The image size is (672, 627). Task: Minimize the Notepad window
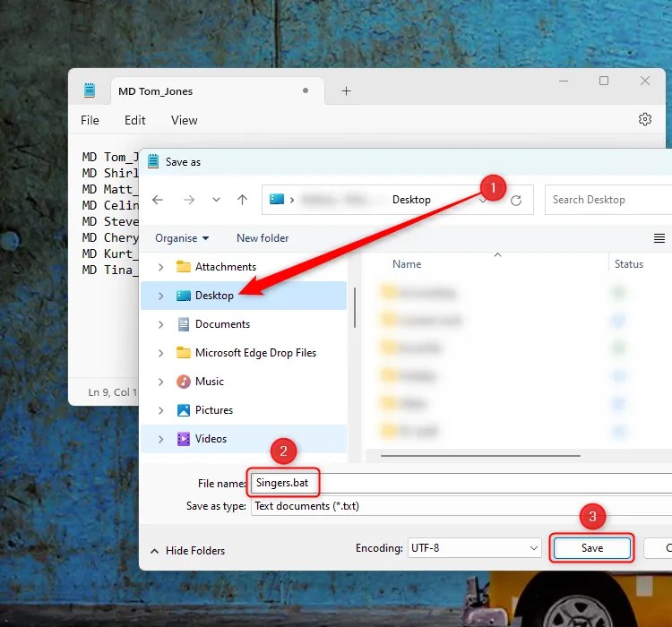pos(564,81)
